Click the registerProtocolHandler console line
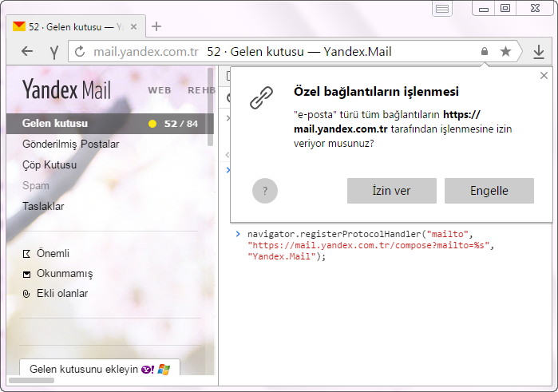 tap(371, 245)
